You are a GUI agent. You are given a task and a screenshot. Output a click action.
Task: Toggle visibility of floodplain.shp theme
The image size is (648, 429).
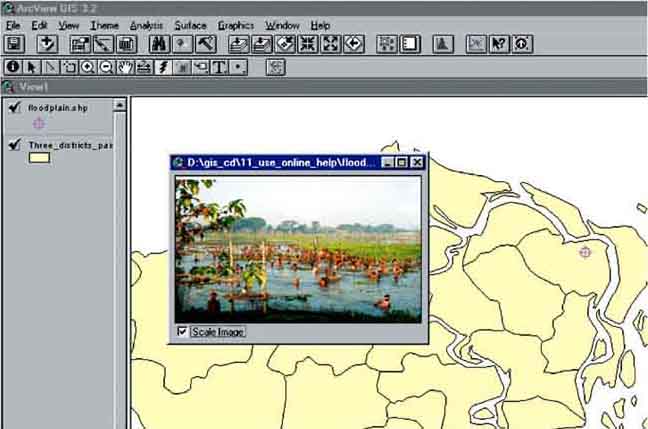point(14,108)
